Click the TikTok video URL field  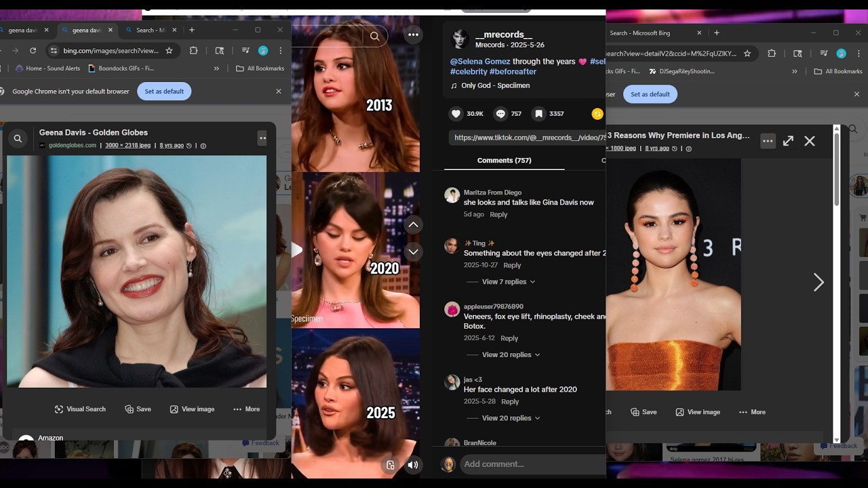pyautogui.click(x=527, y=138)
